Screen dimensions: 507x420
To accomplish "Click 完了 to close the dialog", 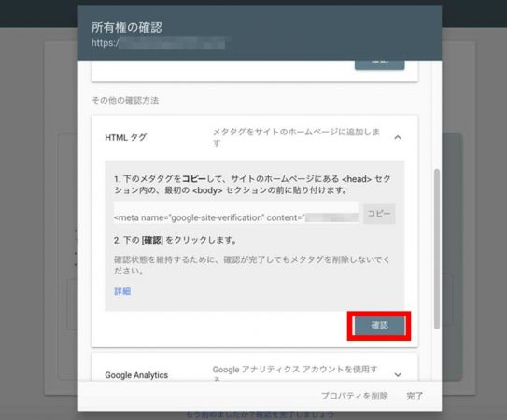I will pos(415,396).
